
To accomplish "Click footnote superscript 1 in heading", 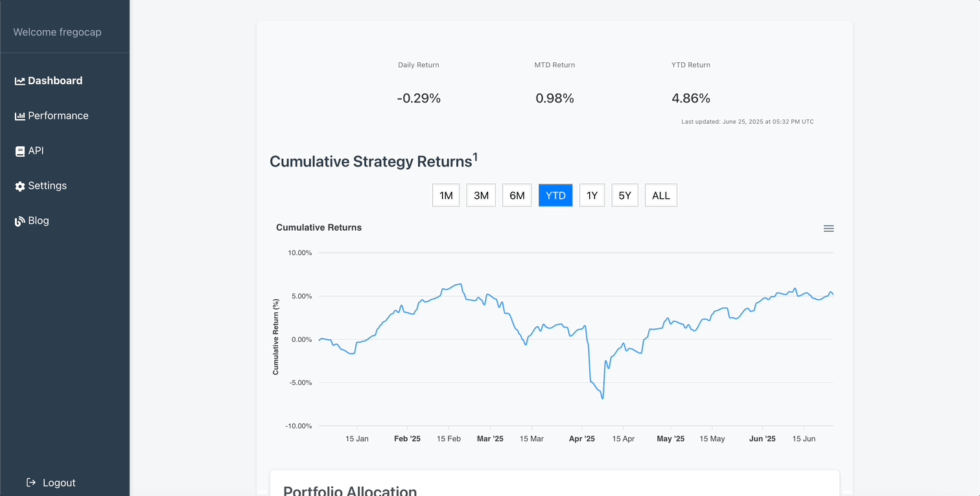I will tap(475, 157).
